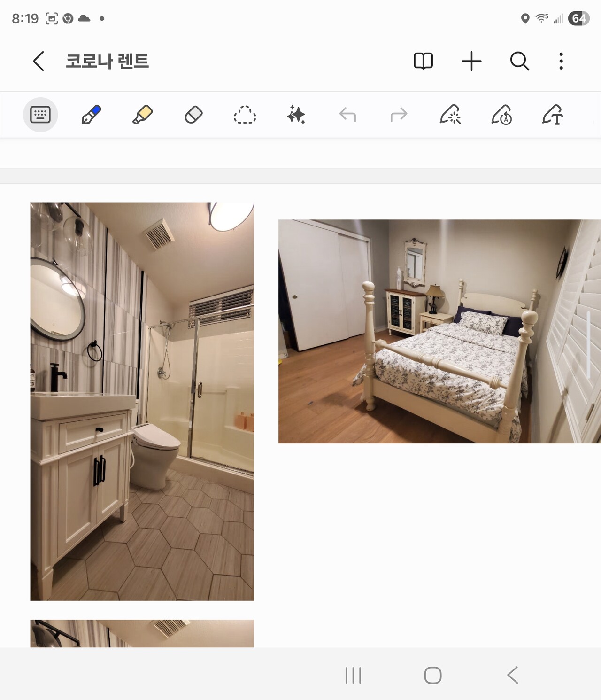The width and height of the screenshot is (601, 700).
Task: Select the Highlighter tool
Action: [142, 115]
